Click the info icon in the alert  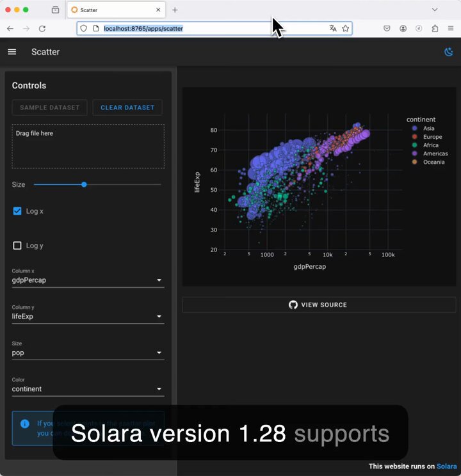24,424
